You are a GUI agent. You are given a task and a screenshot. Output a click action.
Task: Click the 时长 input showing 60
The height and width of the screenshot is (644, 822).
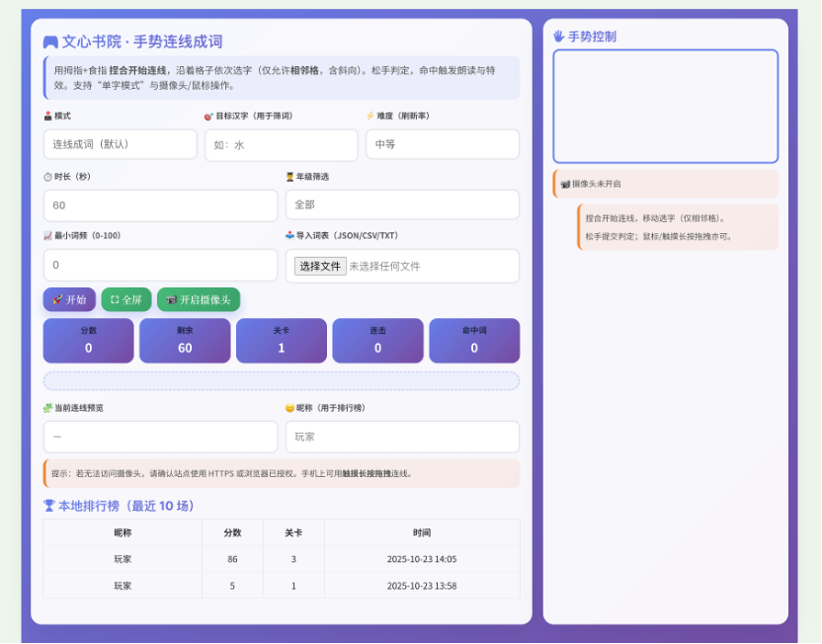(x=160, y=205)
